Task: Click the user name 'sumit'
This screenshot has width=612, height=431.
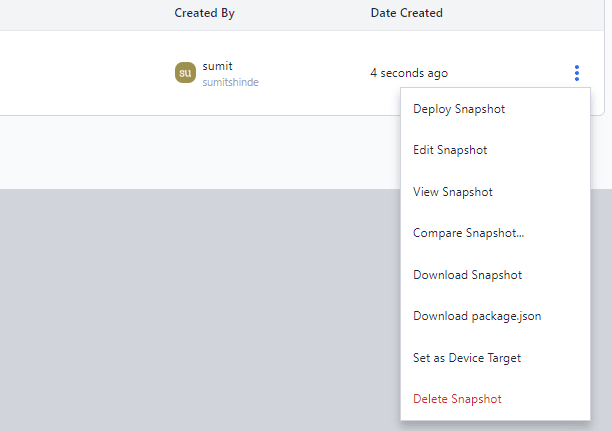Action: click(x=217, y=66)
